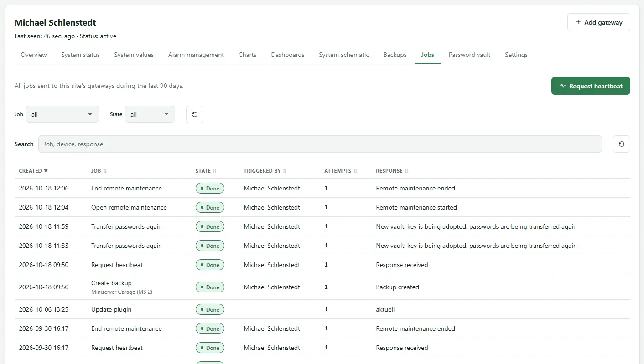The height and width of the screenshot is (364, 644).
Task: Switch to the Overview tab
Action: [x=34, y=55]
